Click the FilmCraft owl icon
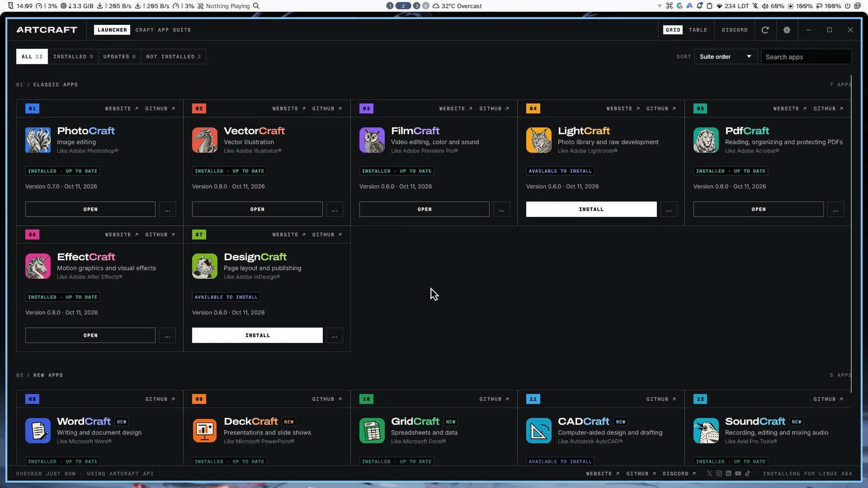This screenshot has height=488, width=868. point(372,140)
